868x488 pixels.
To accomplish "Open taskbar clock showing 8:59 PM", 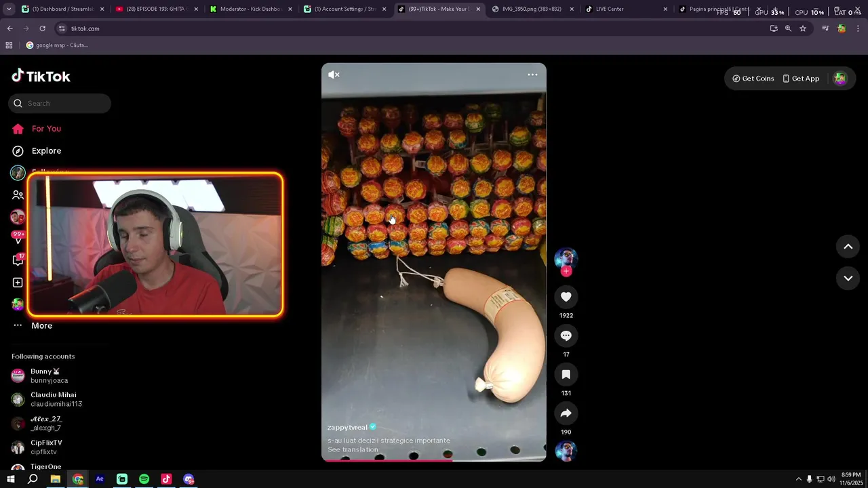I will coord(851,479).
